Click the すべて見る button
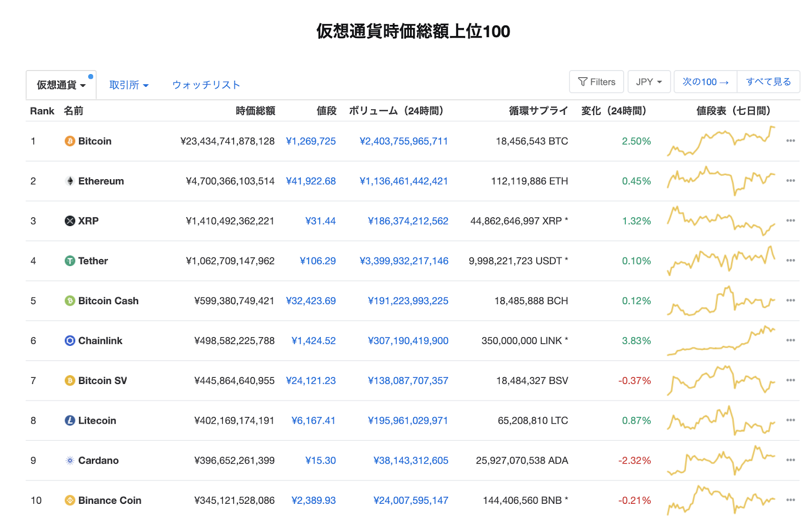The image size is (812, 518). tap(768, 82)
